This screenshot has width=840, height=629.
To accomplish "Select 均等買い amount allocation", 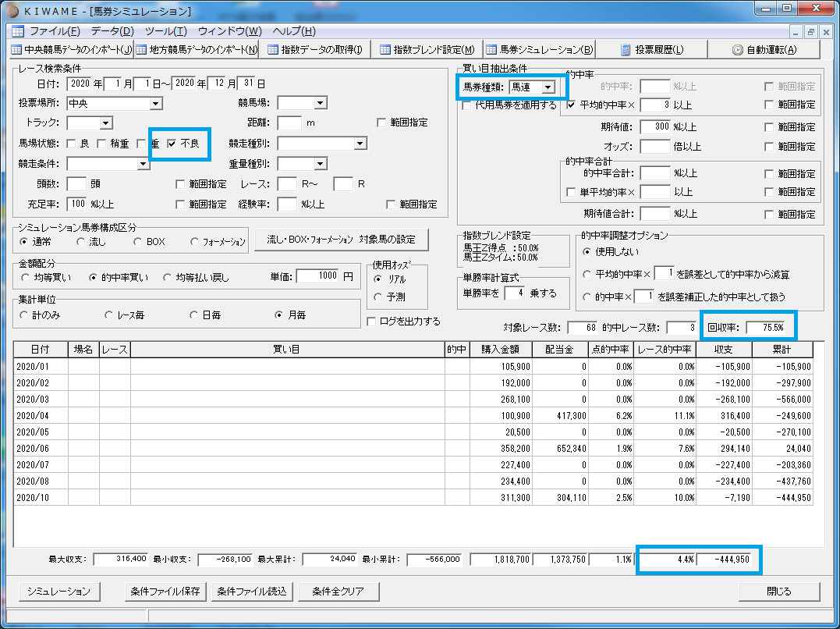I will point(25,278).
